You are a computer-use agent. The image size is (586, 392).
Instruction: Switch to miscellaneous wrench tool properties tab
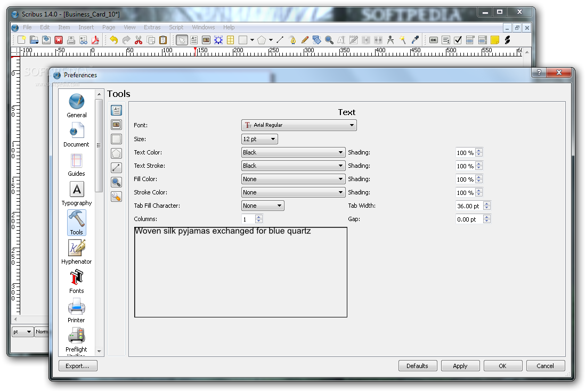116,197
